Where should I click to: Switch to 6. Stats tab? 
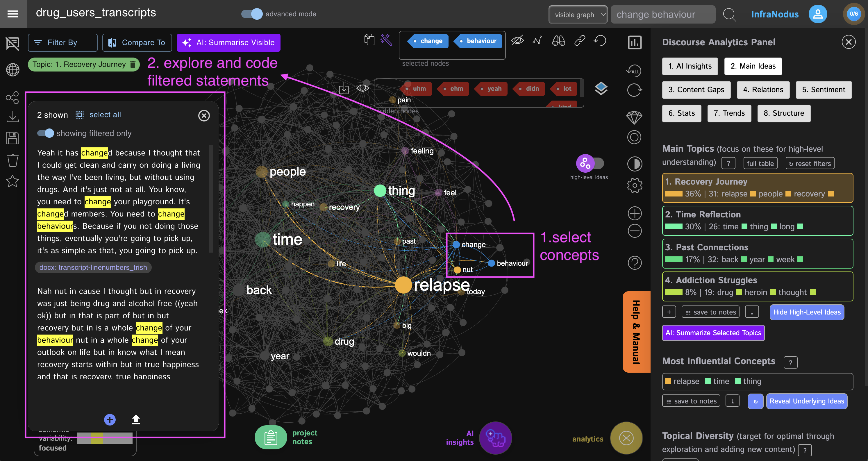pyautogui.click(x=681, y=113)
